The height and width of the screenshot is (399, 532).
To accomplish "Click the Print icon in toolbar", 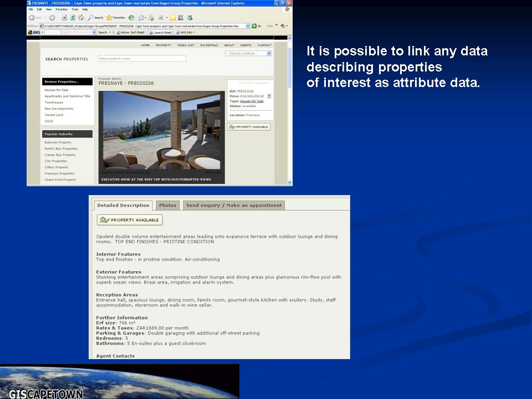I will [x=151, y=18].
